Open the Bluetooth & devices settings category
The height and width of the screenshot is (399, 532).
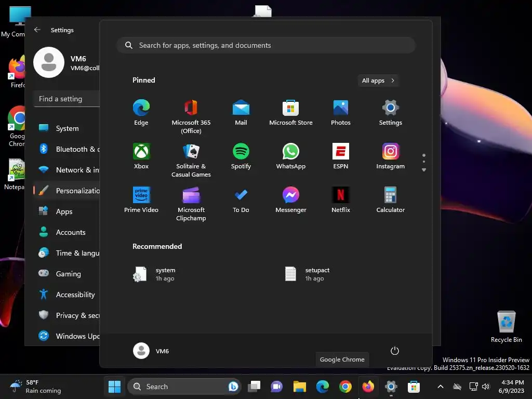pos(67,149)
